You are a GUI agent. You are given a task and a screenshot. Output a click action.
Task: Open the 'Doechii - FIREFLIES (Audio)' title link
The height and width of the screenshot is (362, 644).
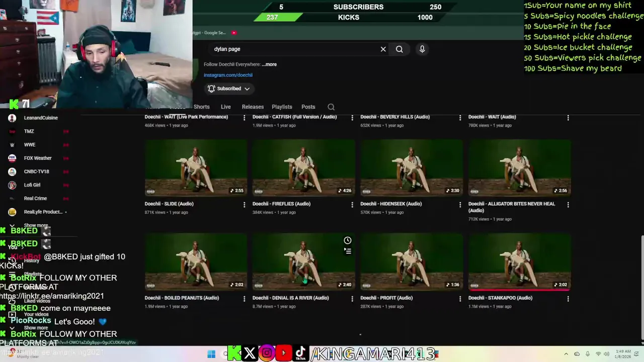click(281, 204)
